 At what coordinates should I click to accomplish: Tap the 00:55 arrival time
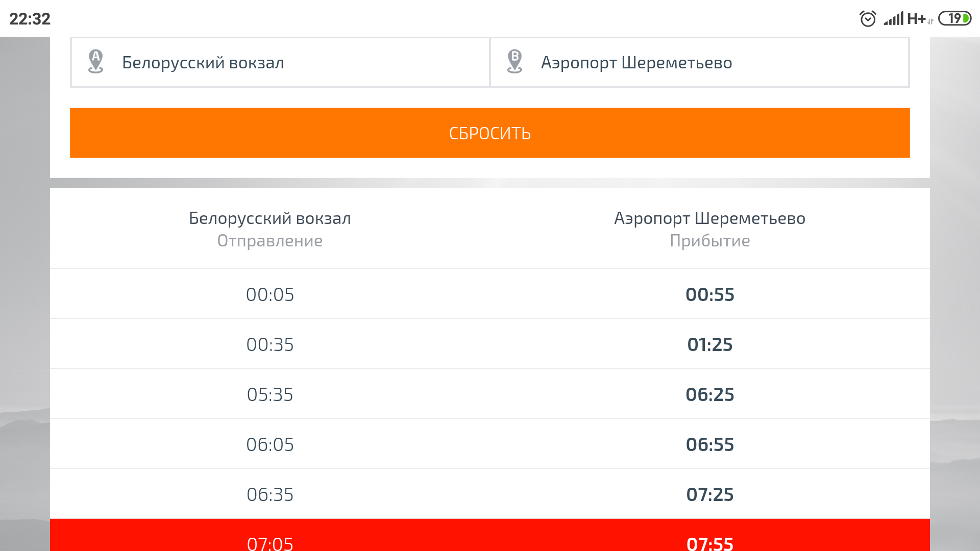pyautogui.click(x=709, y=294)
